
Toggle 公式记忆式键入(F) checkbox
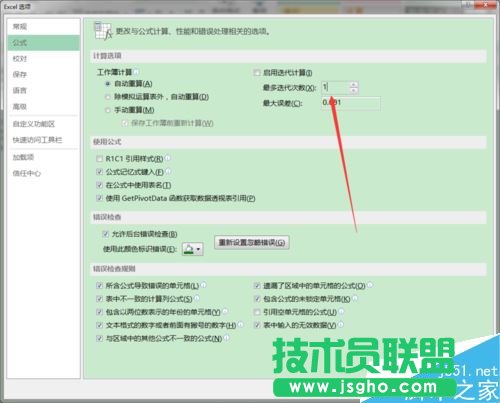coord(99,172)
